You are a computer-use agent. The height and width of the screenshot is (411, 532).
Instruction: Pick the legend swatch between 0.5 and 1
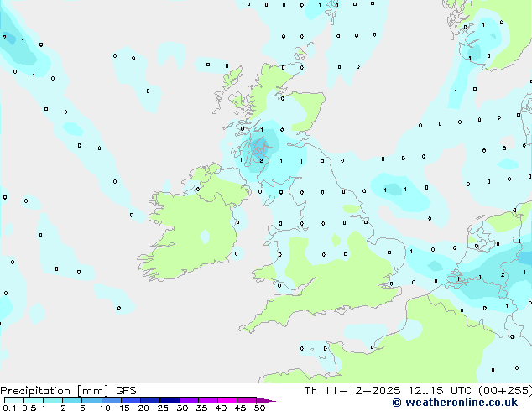click(x=34, y=400)
